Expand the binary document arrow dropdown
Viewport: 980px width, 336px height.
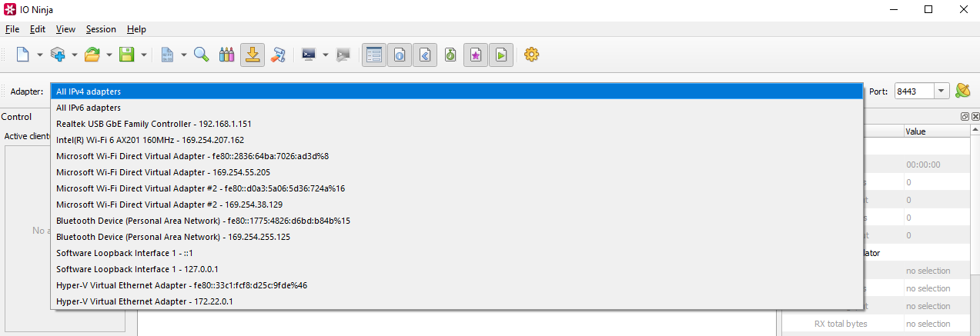coord(184,55)
